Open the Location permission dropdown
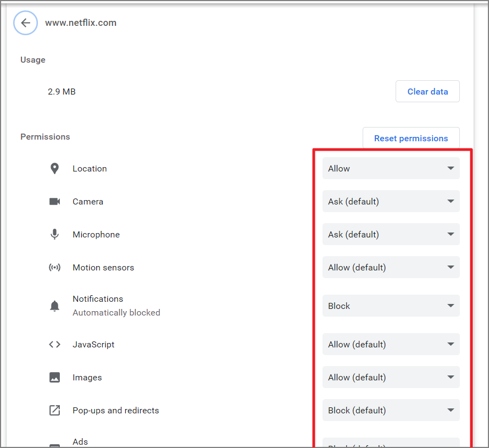The height and width of the screenshot is (448, 489). point(391,168)
